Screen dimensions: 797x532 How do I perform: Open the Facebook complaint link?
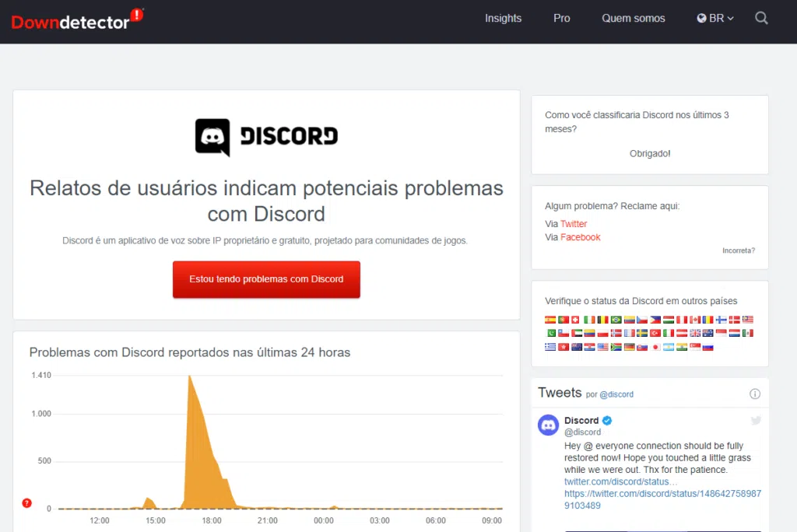(x=579, y=237)
